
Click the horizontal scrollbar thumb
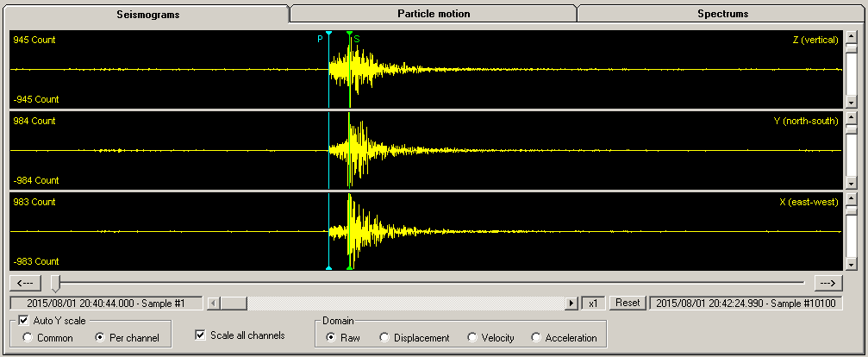tap(234, 304)
